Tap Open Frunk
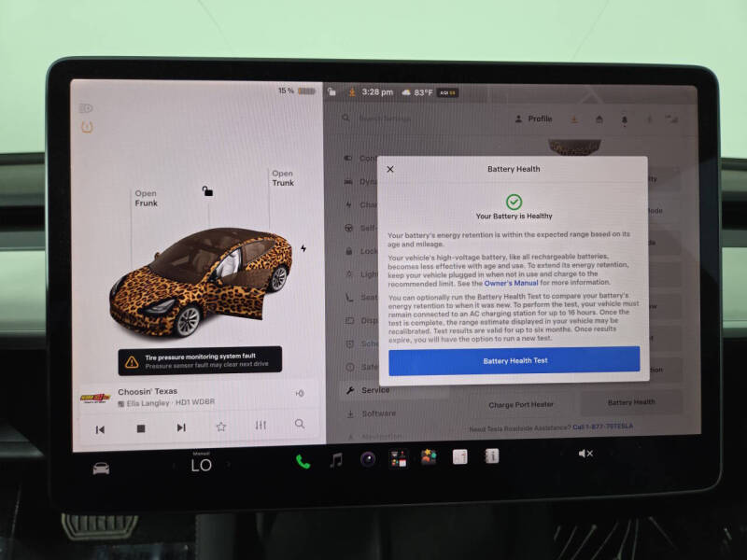Viewport: 747px width, 560px height. click(x=146, y=198)
